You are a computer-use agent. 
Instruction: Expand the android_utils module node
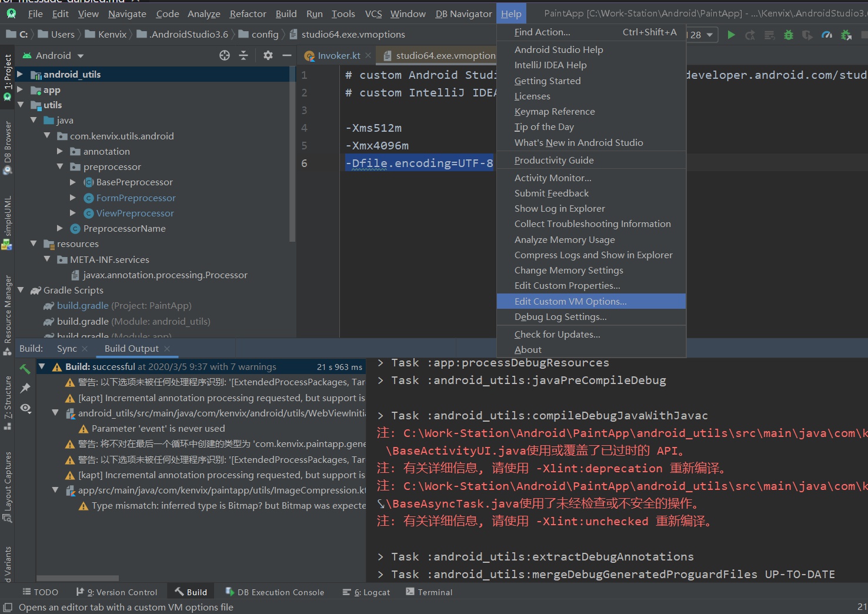[20, 74]
